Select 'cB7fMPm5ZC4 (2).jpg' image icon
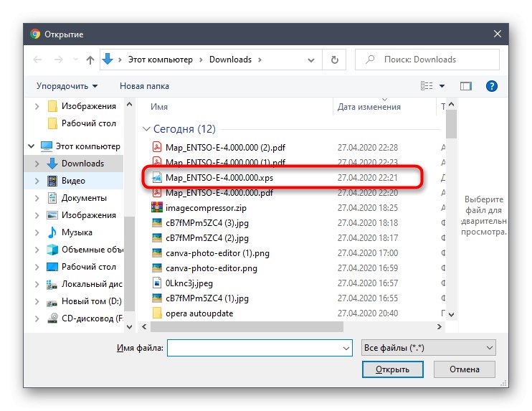The height and width of the screenshot is (411, 532). (157, 238)
